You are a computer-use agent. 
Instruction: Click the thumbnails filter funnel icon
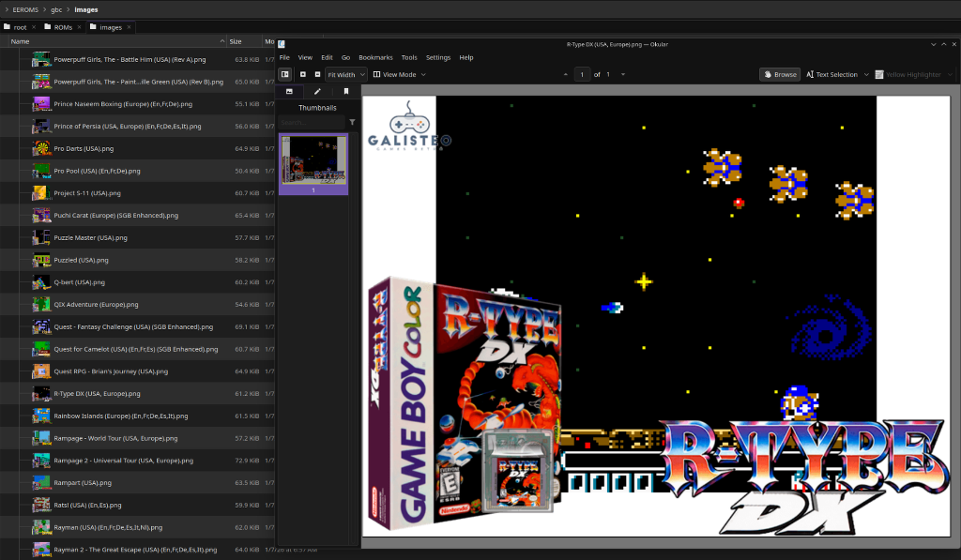click(353, 123)
